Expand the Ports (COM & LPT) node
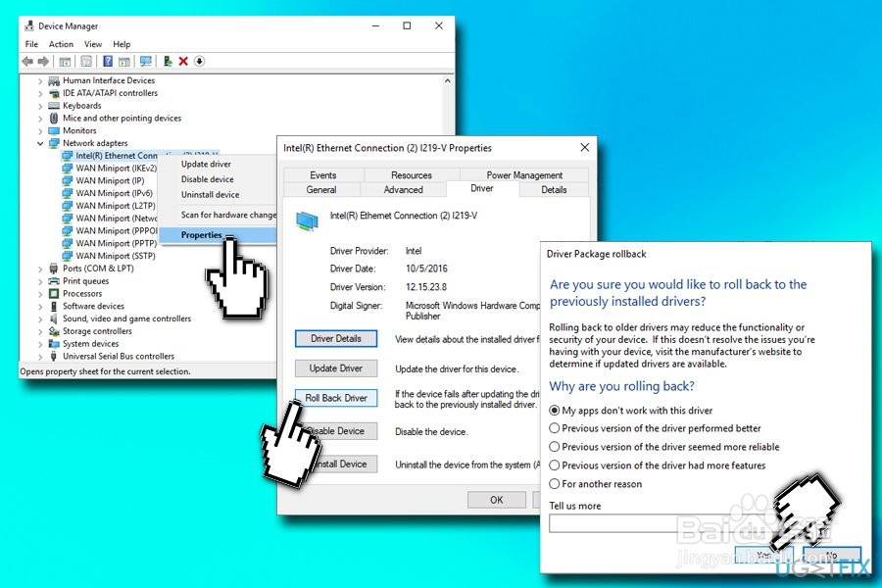Viewport: 882px width, 588px height. pos(40,269)
